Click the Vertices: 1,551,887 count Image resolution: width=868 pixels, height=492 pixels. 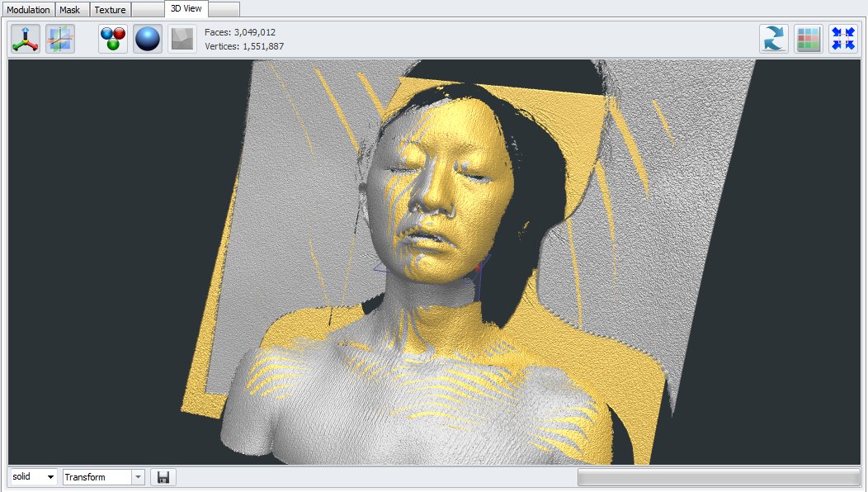(244, 46)
